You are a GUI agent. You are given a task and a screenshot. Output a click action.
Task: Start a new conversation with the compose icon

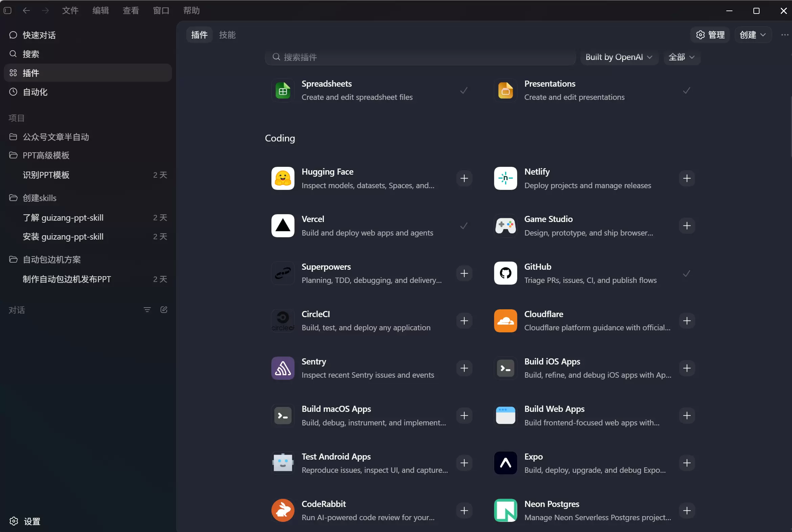point(163,310)
